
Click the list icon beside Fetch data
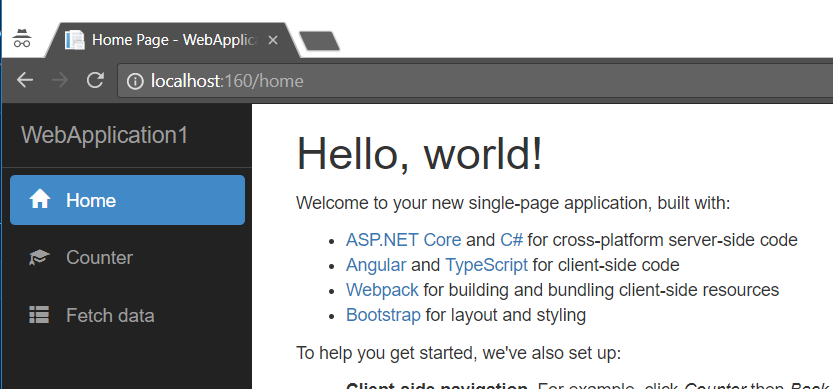[39, 315]
